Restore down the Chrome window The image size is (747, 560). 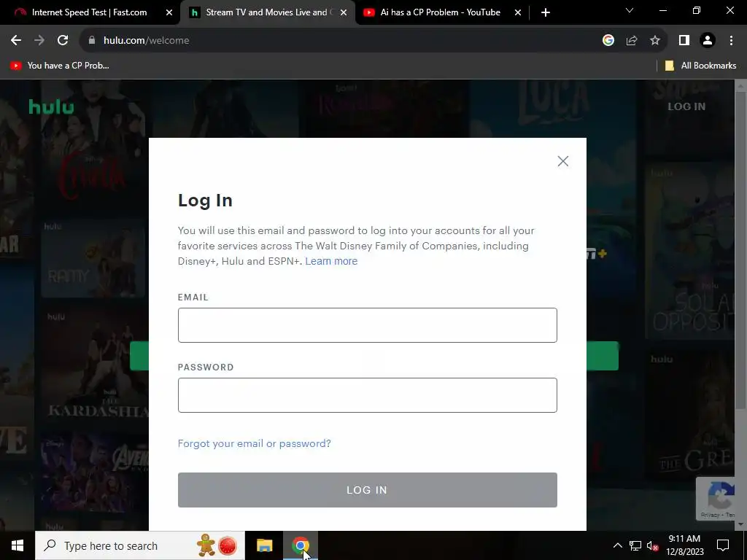(x=697, y=10)
